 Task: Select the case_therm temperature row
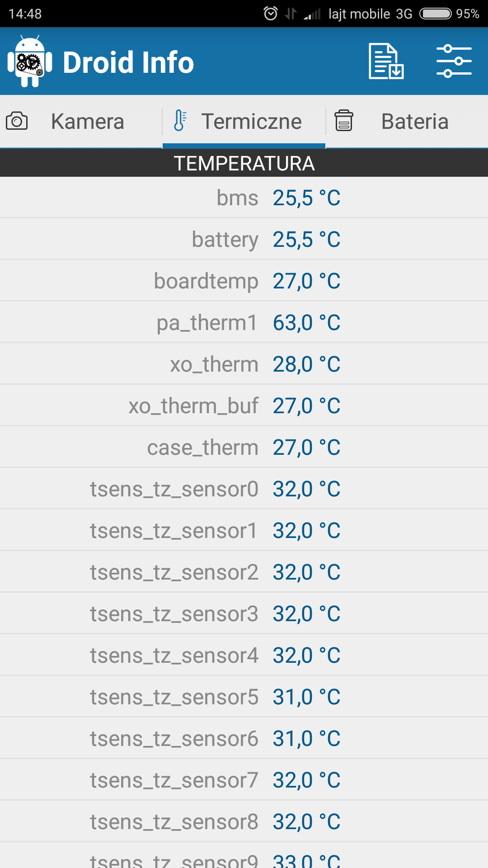pos(244,448)
